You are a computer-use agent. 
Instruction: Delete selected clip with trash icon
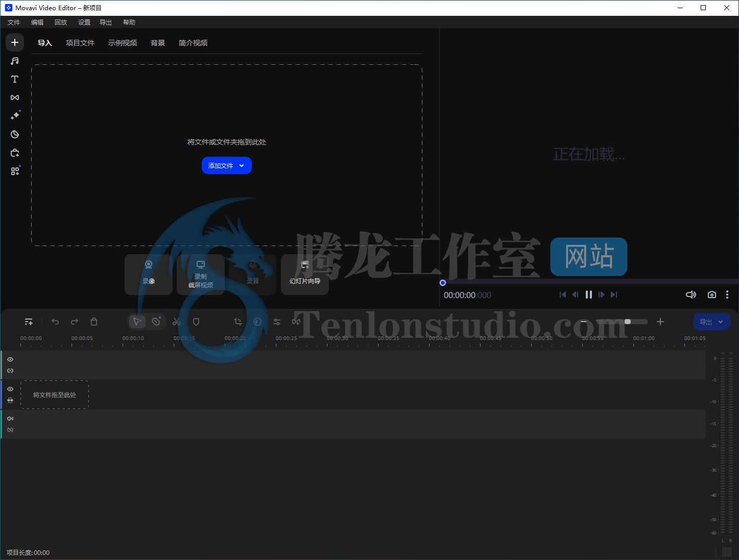click(x=94, y=322)
